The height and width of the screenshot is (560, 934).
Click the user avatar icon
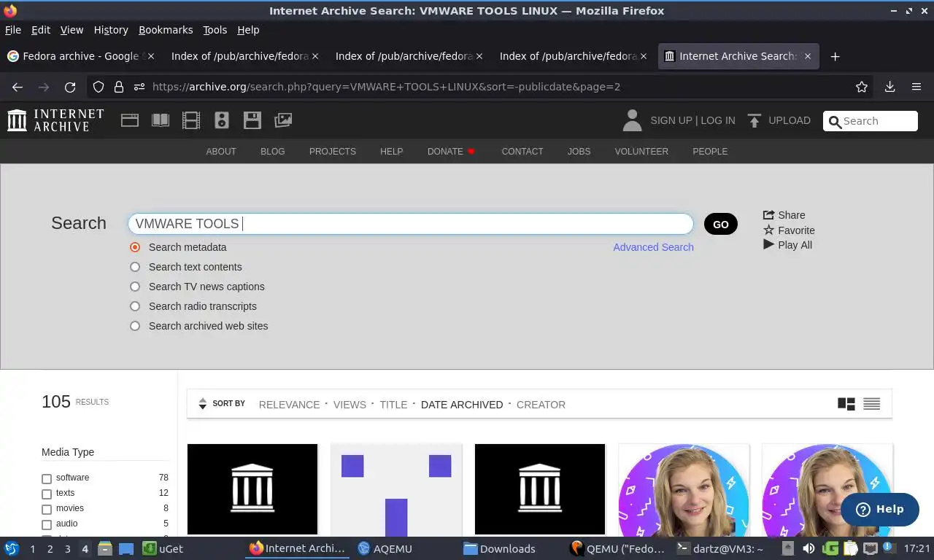[x=632, y=120]
